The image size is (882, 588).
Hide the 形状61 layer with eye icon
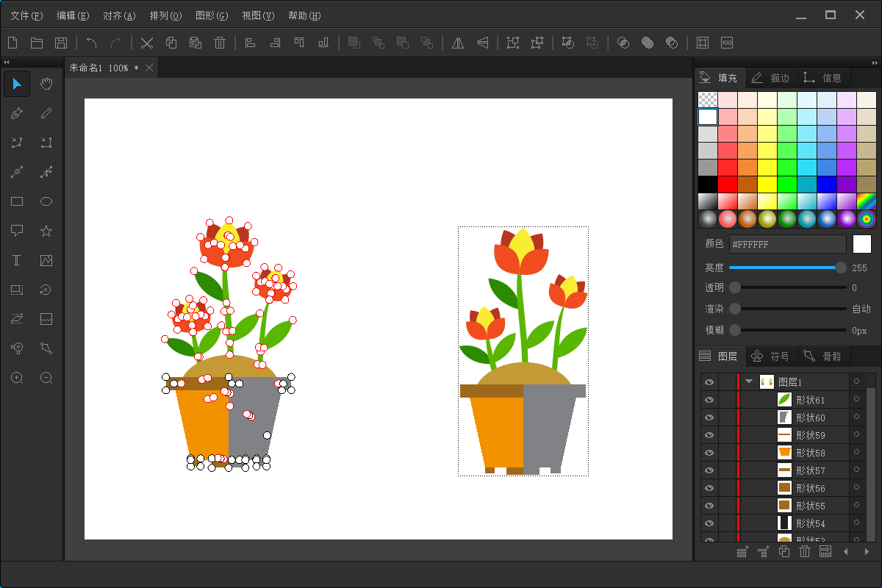709,400
